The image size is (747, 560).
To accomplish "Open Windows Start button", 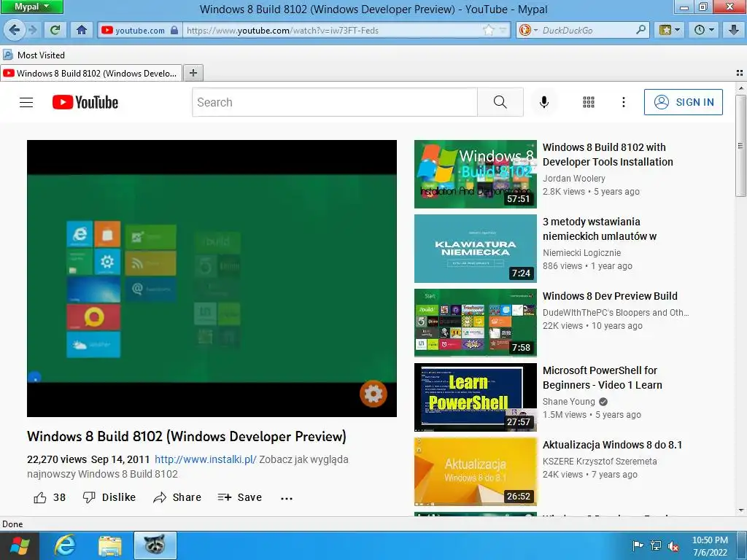I will click(x=20, y=545).
